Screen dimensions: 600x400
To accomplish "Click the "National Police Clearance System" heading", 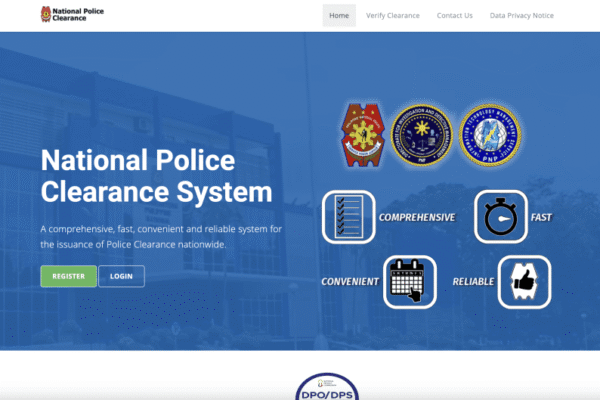I will click(x=157, y=176).
